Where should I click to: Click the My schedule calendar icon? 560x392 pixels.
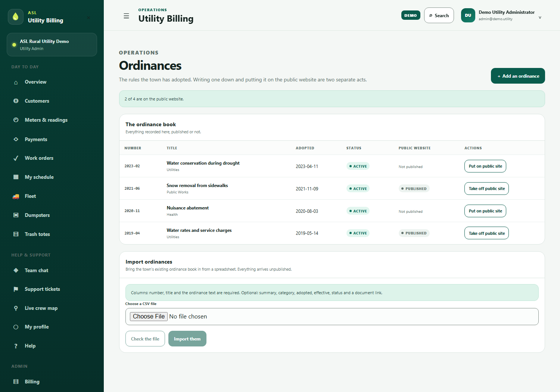pyautogui.click(x=16, y=177)
